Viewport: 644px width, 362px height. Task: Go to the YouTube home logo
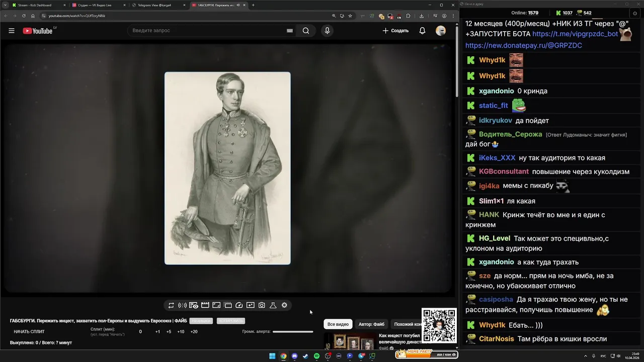(38, 31)
